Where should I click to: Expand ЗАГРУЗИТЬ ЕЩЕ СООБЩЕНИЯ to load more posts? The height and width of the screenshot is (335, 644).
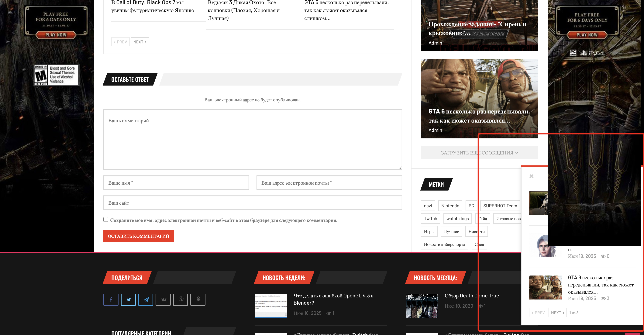coord(450,153)
